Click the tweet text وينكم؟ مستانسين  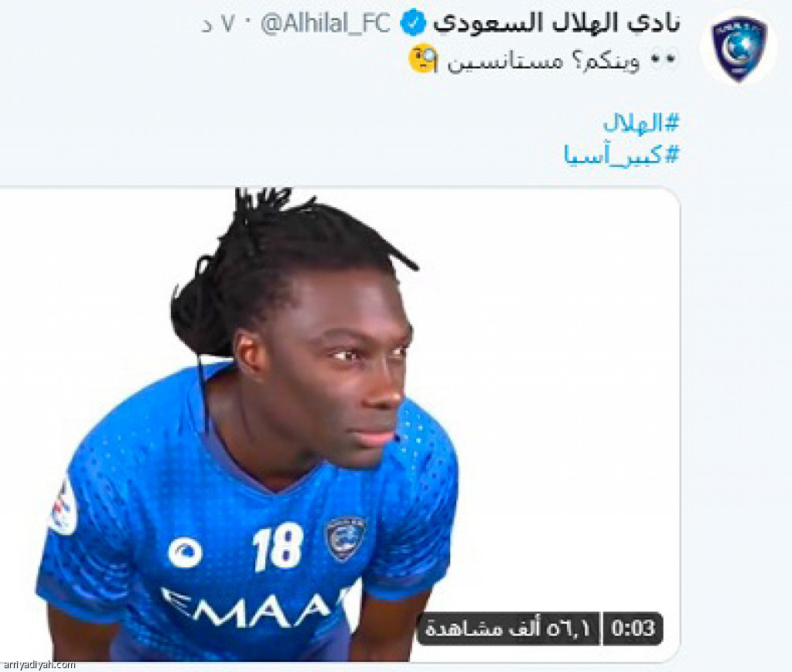click(x=544, y=62)
